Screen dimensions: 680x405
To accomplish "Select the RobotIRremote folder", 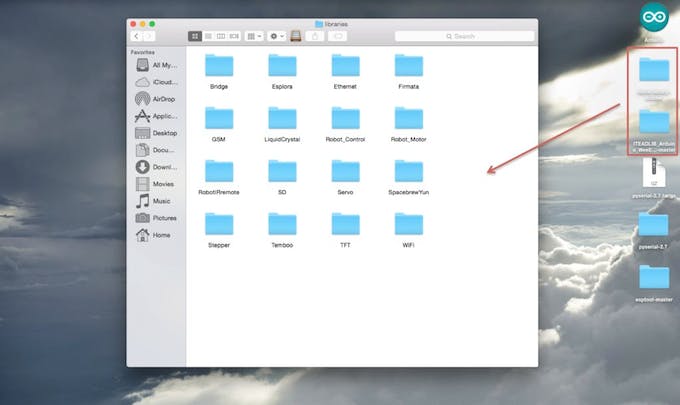I will click(219, 171).
